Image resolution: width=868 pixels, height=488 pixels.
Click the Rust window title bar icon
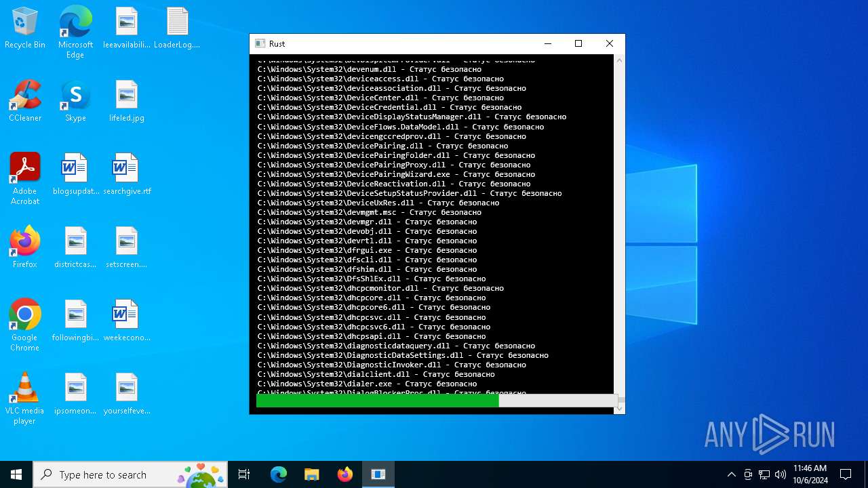tap(260, 43)
